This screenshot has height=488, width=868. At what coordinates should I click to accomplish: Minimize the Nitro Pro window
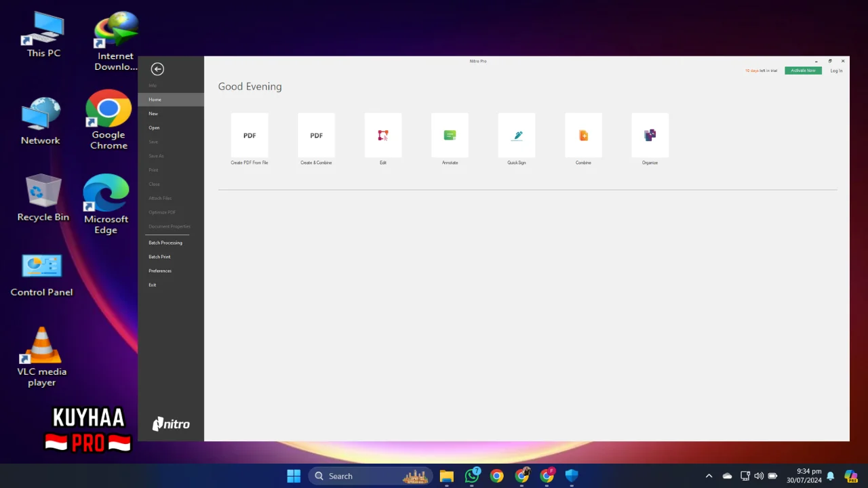816,61
